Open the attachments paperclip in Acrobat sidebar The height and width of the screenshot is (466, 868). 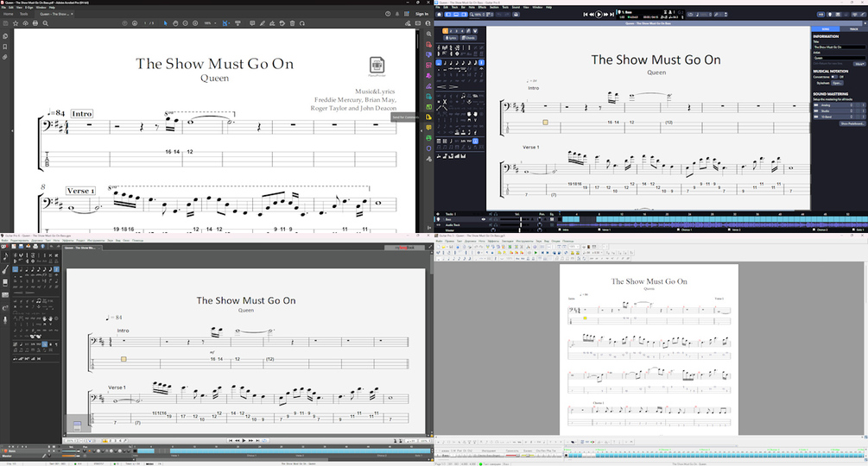click(5, 57)
